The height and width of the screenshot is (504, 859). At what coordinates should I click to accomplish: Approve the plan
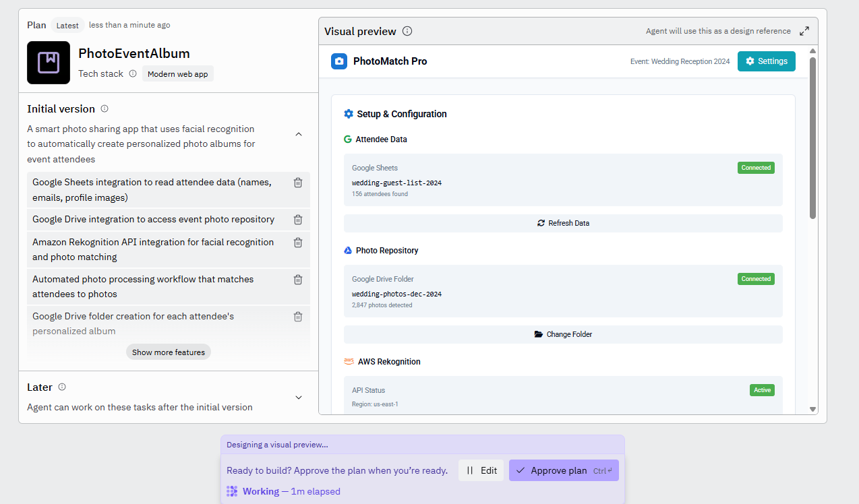click(x=564, y=470)
